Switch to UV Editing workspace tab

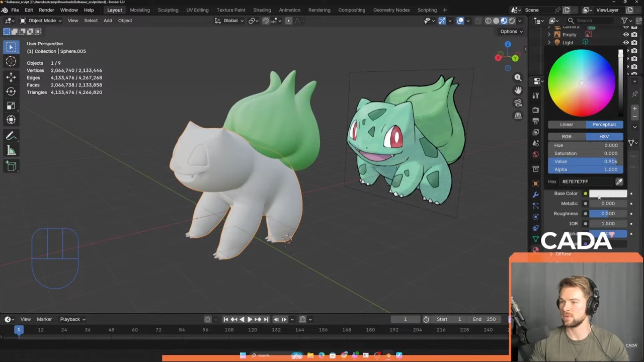pyautogui.click(x=197, y=10)
